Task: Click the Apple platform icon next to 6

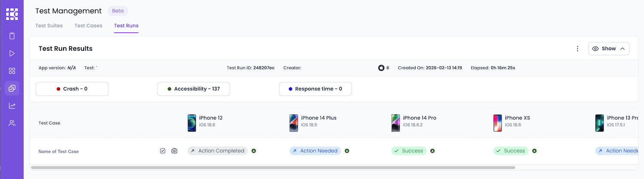Action: click(381, 68)
